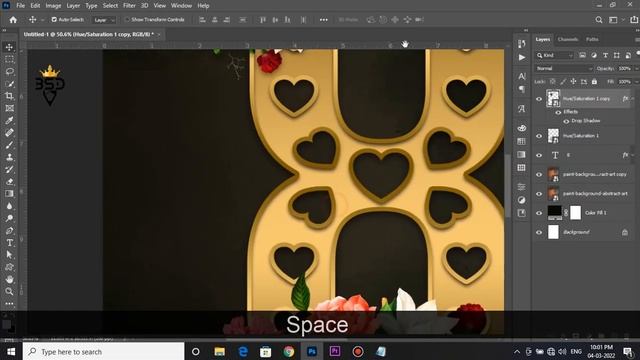Toggle Effects visibility eye

558,112
